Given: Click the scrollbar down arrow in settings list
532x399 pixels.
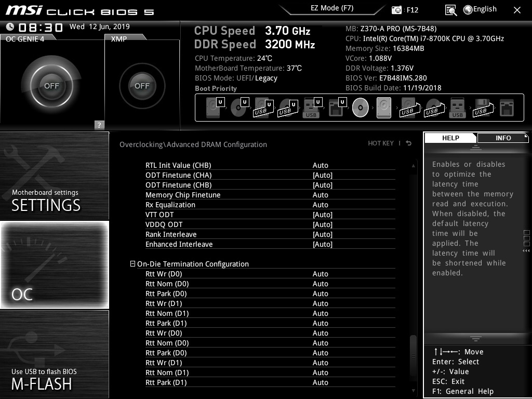Looking at the screenshot, I should (x=413, y=391).
